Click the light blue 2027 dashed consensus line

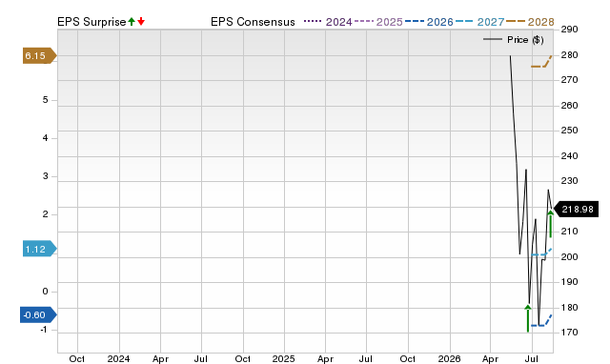click(541, 253)
